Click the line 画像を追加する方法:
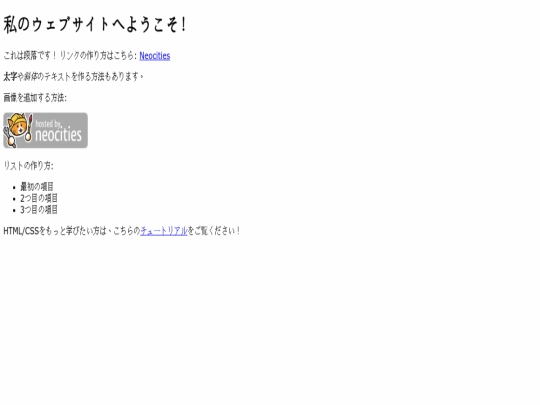 point(35,98)
